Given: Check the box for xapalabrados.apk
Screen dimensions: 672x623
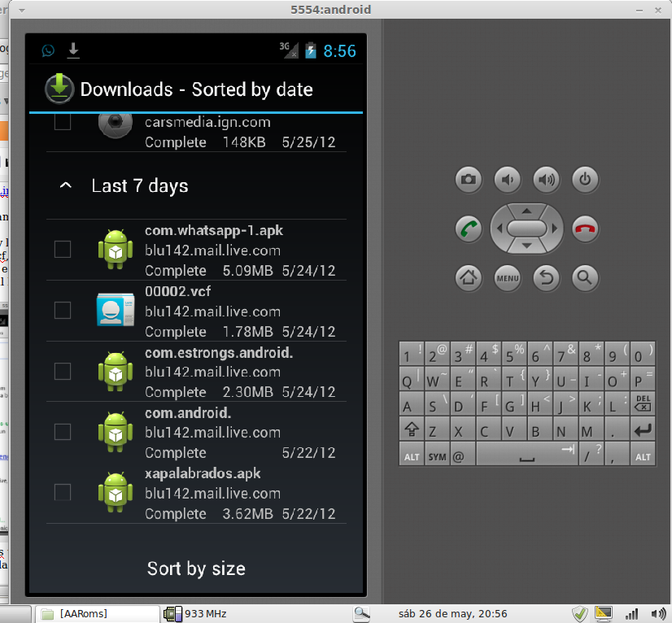Looking at the screenshot, I should 63,493.
